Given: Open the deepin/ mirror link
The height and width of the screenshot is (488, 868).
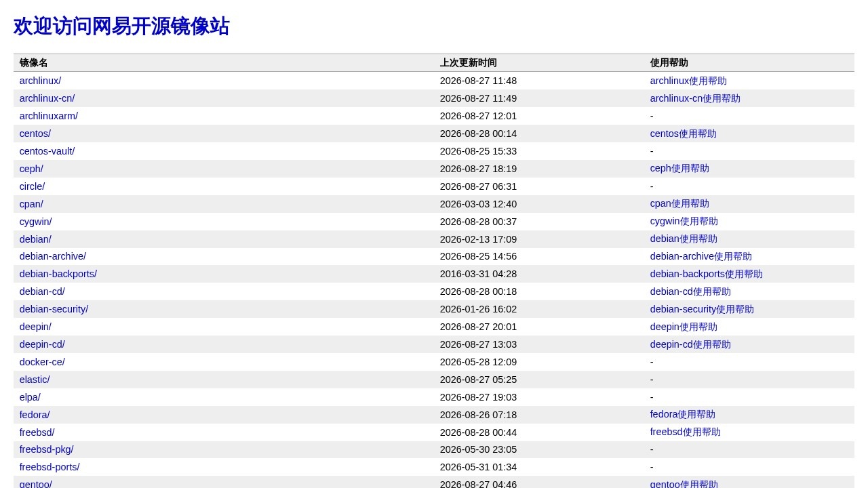Looking at the screenshot, I should tap(35, 327).
